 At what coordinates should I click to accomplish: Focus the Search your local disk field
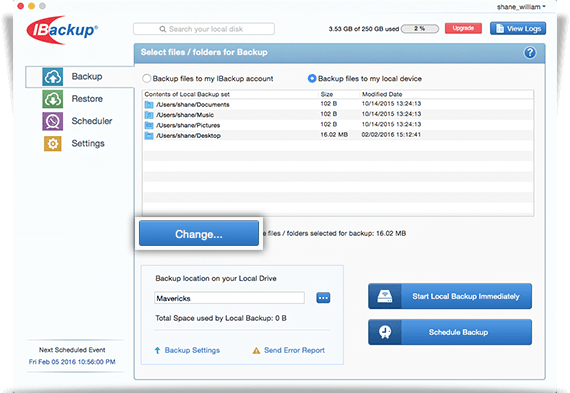204,29
